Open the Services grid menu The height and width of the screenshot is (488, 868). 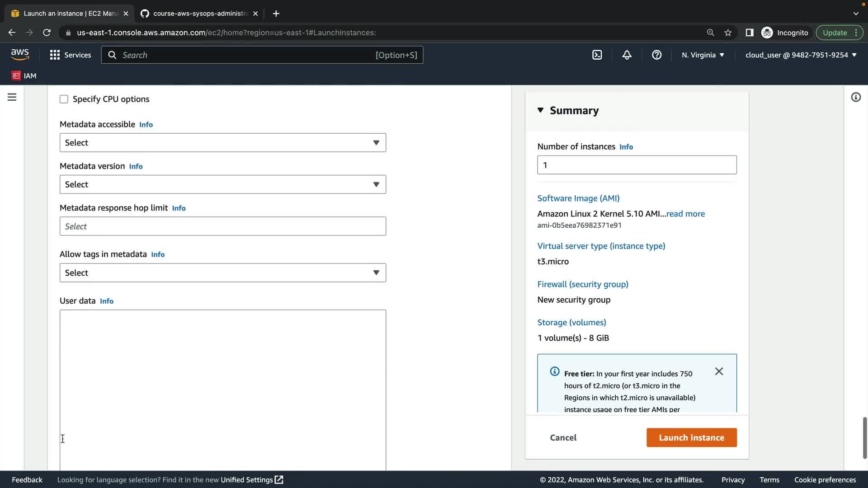click(70, 55)
